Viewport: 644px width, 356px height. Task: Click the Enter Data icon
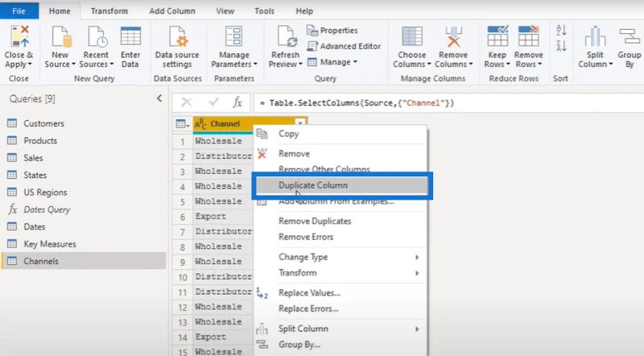click(130, 36)
